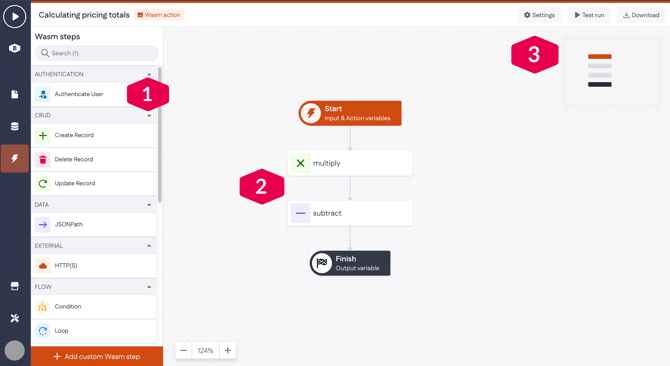This screenshot has width=670, height=366.
Task: Collapse the FLOW section
Action: pyautogui.click(x=149, y=287)
